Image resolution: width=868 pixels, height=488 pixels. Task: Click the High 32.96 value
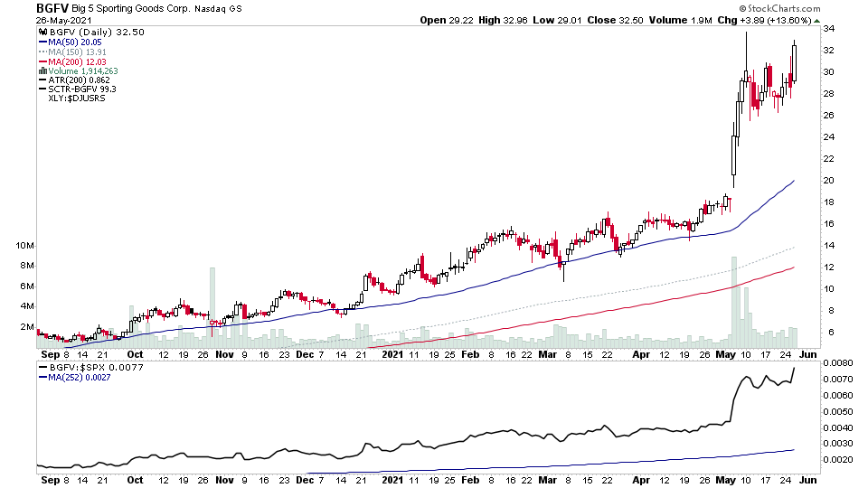pos(504,21)
